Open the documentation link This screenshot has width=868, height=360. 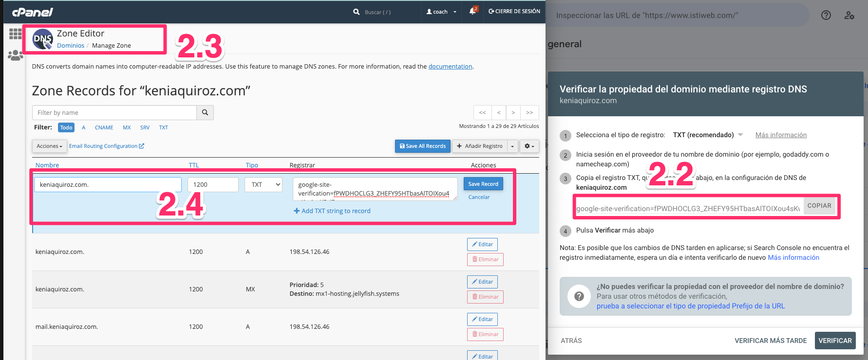451,66
